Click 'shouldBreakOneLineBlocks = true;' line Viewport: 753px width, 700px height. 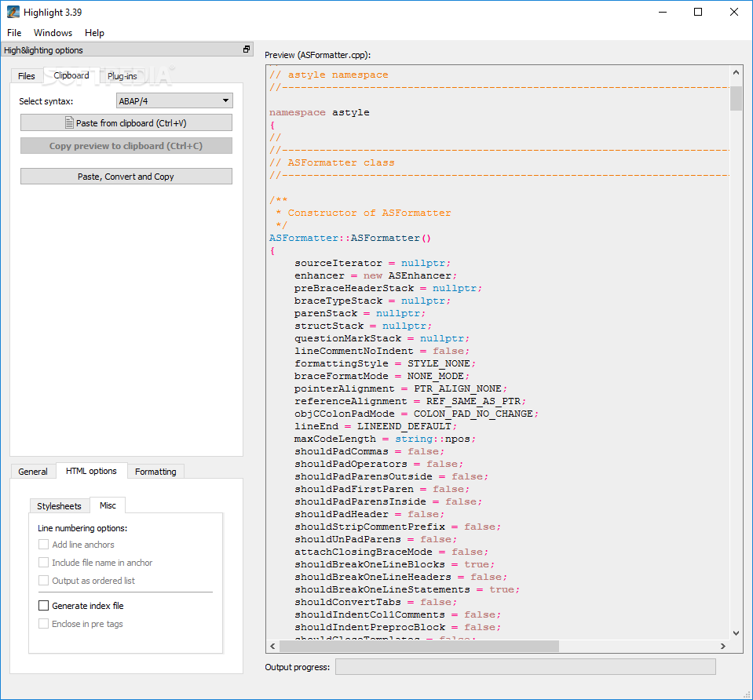pyautogui.click(x=394, y=564)
